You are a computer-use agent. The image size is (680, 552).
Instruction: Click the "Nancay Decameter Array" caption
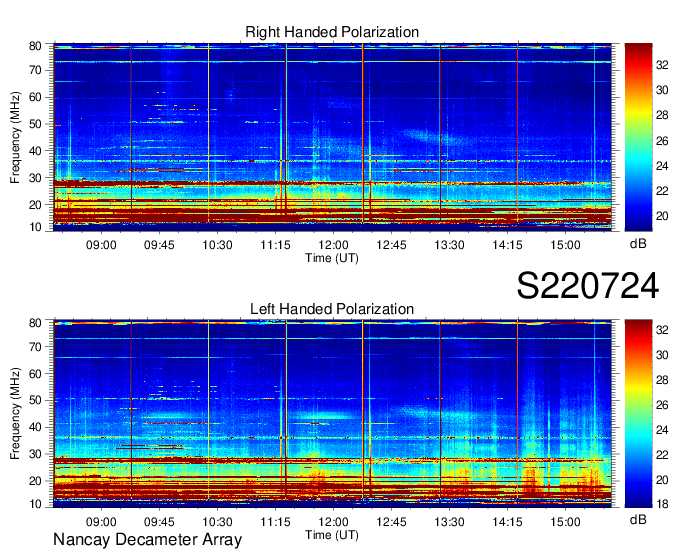pos(147,540)
